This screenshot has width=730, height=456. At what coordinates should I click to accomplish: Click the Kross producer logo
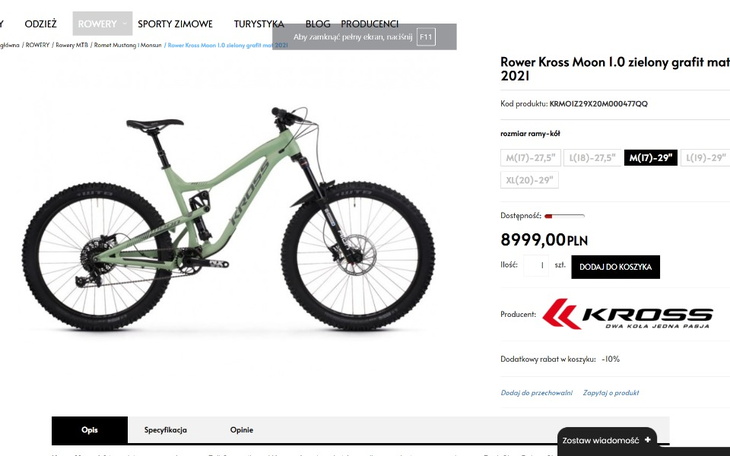628,314
